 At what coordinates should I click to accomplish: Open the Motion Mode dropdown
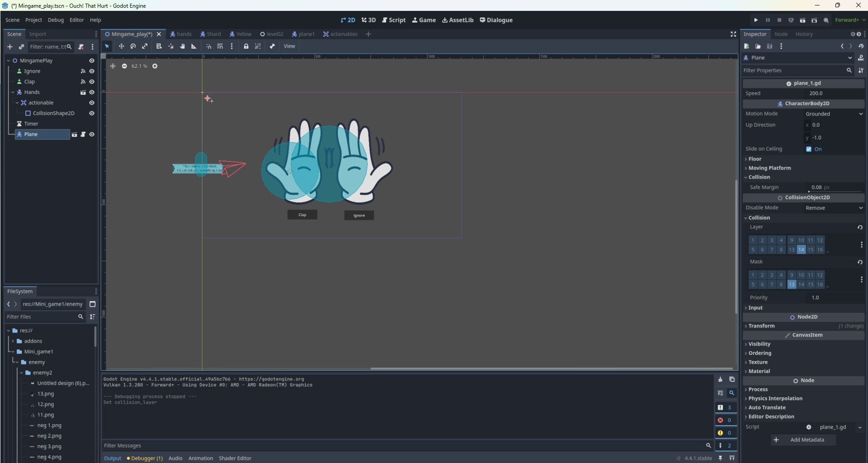pyautogui.click(x=834, y=114)
